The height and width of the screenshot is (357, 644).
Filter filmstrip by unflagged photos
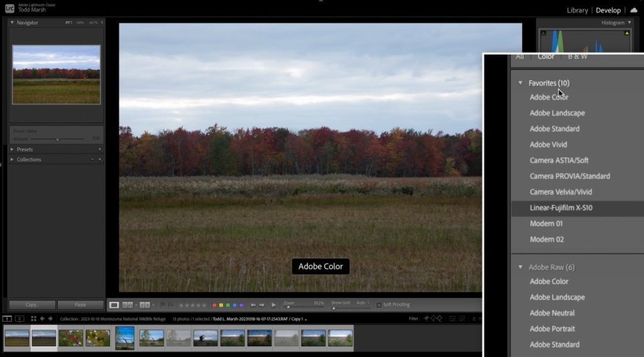433,319
